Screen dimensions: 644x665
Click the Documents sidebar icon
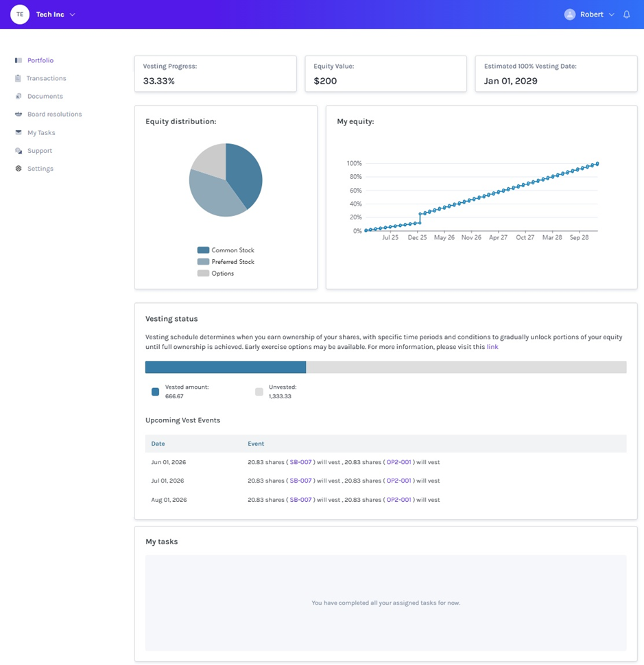19,96
